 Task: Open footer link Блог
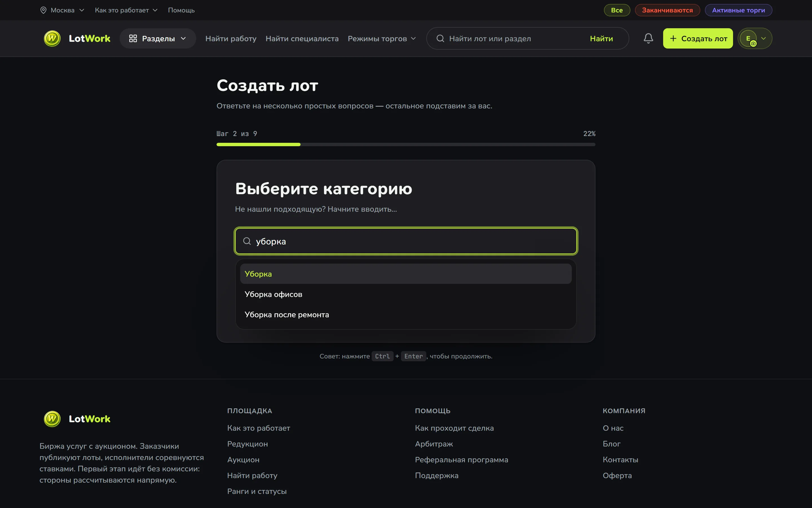click(611, 444)
